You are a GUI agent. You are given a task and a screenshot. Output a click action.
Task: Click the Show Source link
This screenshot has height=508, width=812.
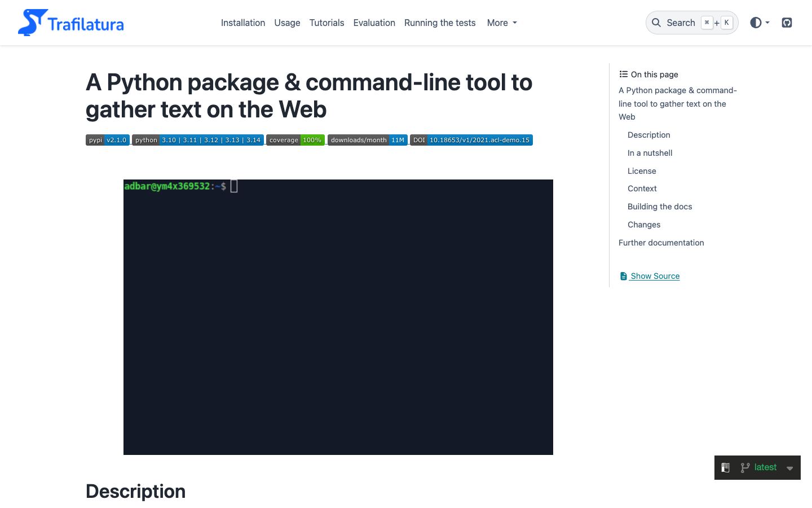pyautogui.click(x=650, y=276)
